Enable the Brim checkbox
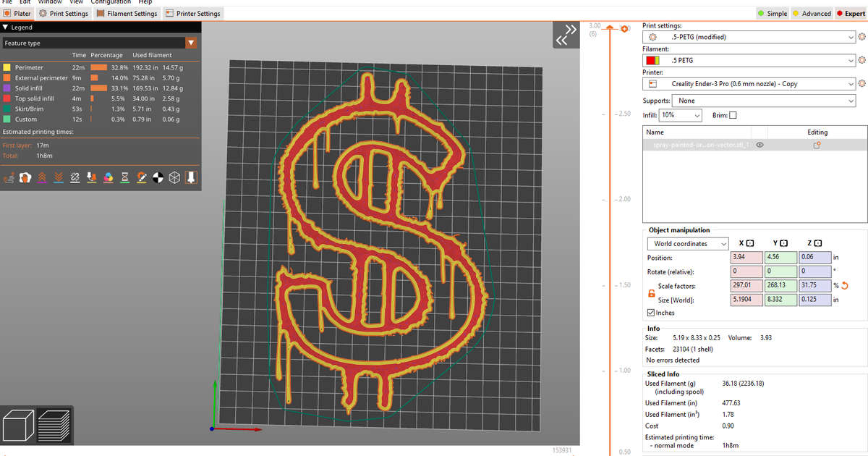 [733, 115]
